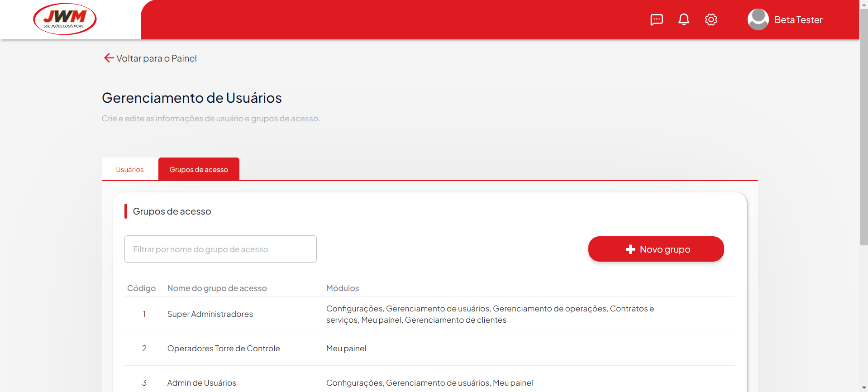
Task: Focus the access group name filter field
Action: click(x=220, y=249)
